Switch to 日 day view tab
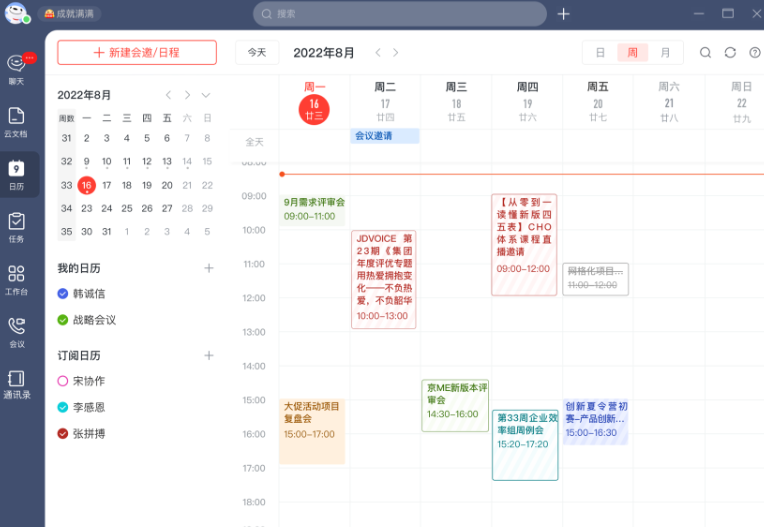764x527 pixels. pos(600,53)
